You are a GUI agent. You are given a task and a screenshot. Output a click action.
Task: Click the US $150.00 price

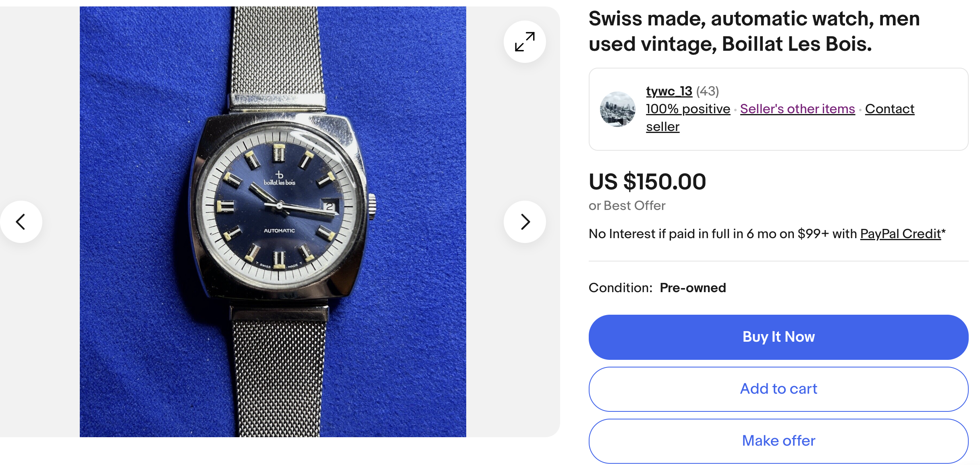(647, 182)
